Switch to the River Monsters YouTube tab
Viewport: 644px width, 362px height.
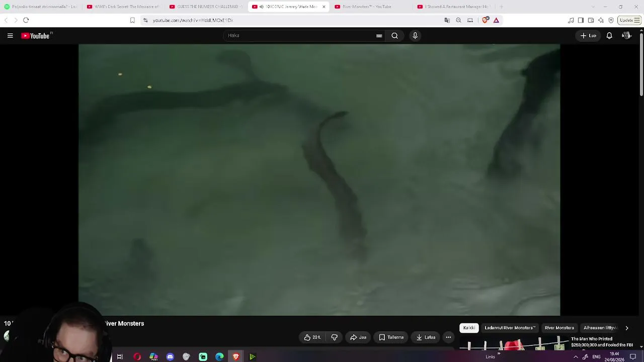[371, 7]
